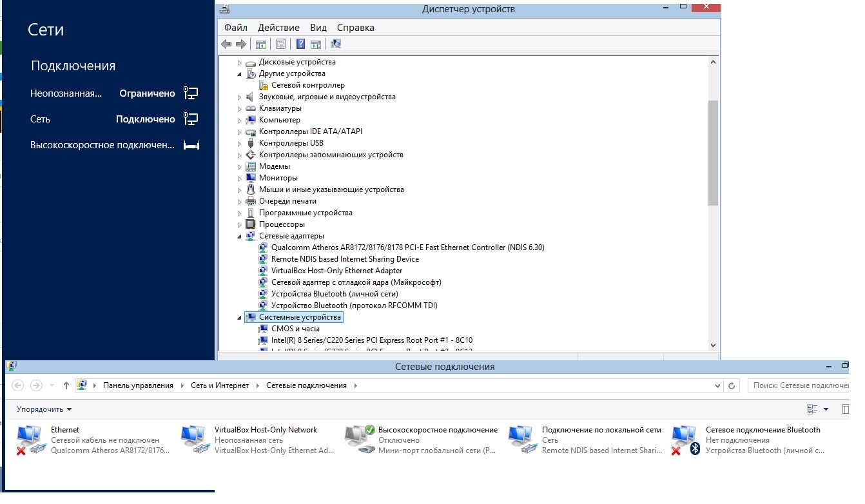Click the scan for hardware changes icon
This screenshot has width=865, height=504.
[335, 44]
